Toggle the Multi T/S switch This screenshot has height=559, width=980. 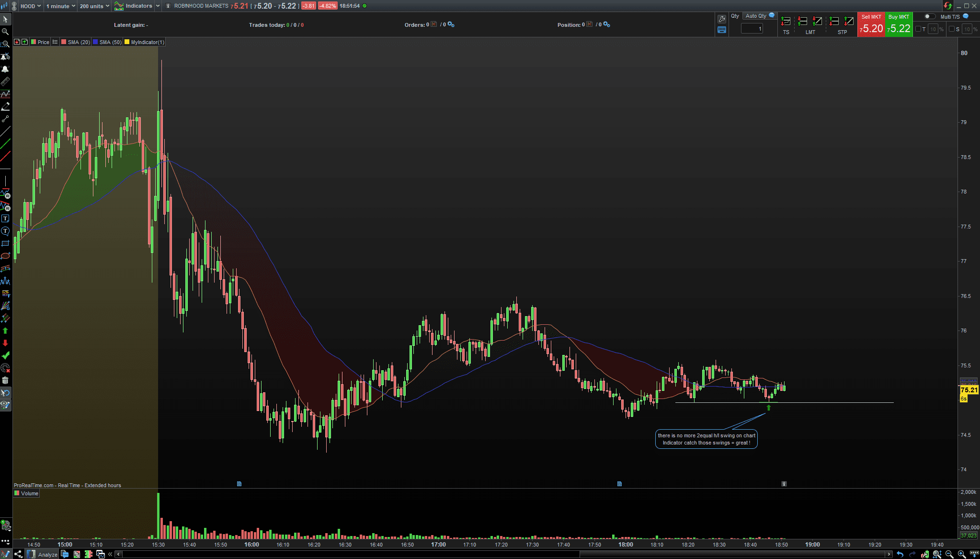point(929,16)
